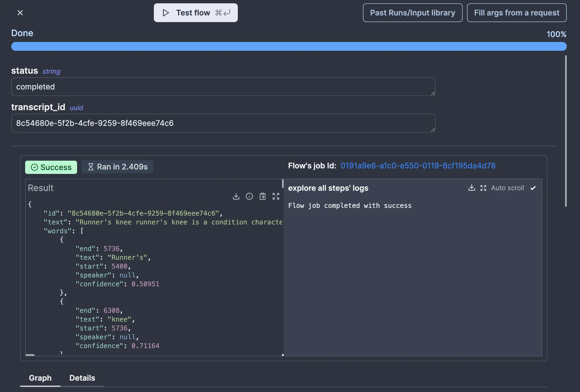Switch to the Details tab
Viewport: 580px width, 392px height.
click(x=82, y=378)
